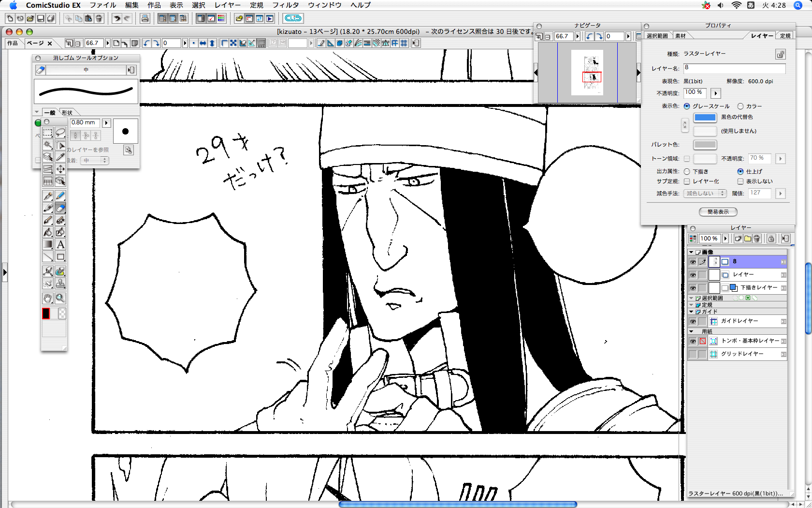Open the eraser size 0.80 mm dropdown arrow

(106, 123)
